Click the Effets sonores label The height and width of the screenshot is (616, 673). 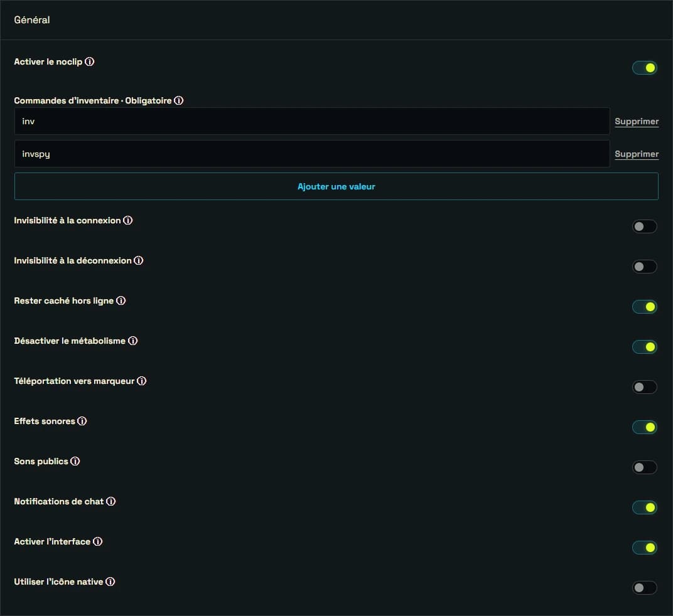[45, 422]
